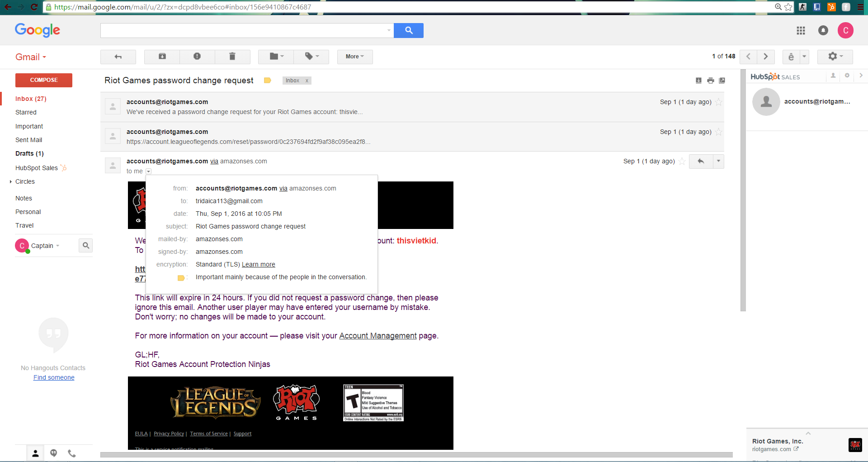Open more reply options arrow
This screenshot has width=868, height=462.
(x=718, y=162)
